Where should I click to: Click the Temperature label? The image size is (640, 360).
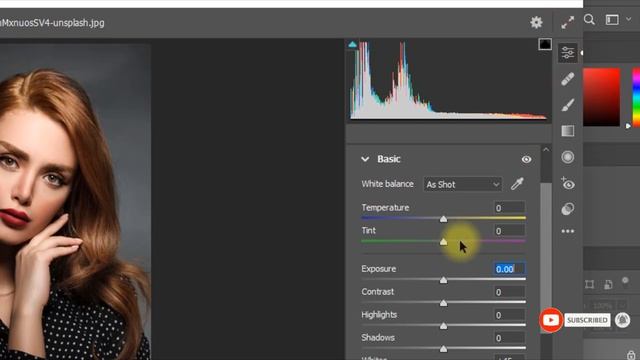point(385,207)
